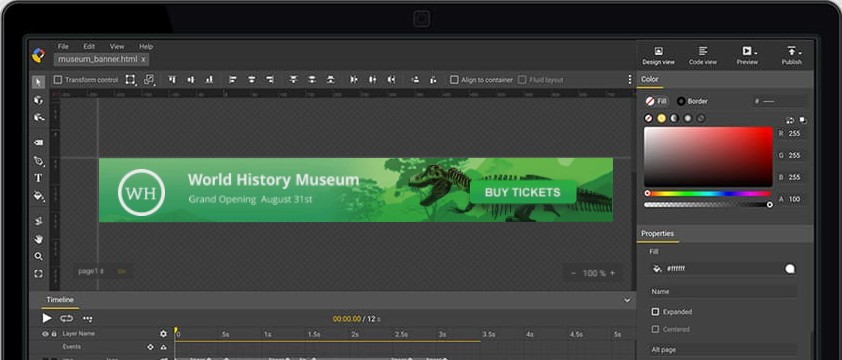This screenshot has height=360, width=842.
Task: Switch to Design view
Action: [x=658, y=55]
